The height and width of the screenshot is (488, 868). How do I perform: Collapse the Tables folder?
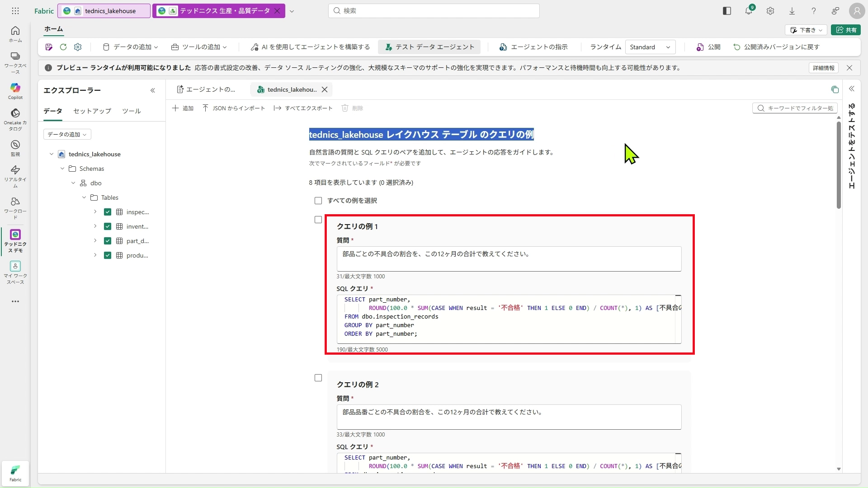[x=84, y=197]
